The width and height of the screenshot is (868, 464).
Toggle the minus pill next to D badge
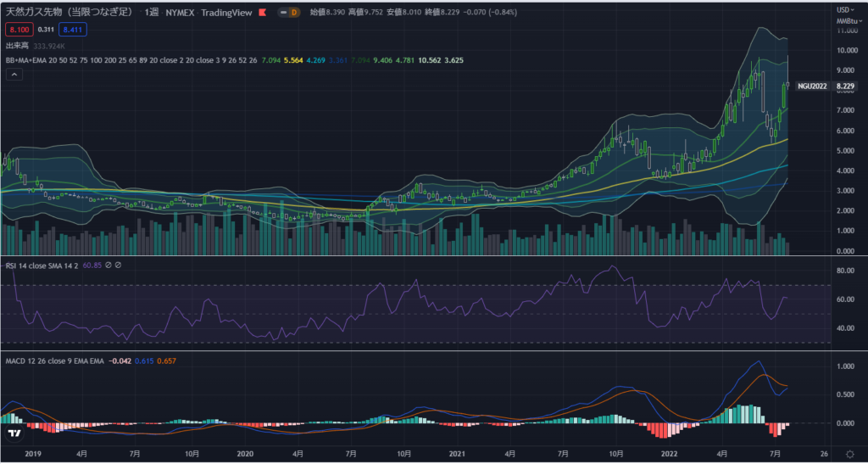click(x=283, y=13)
